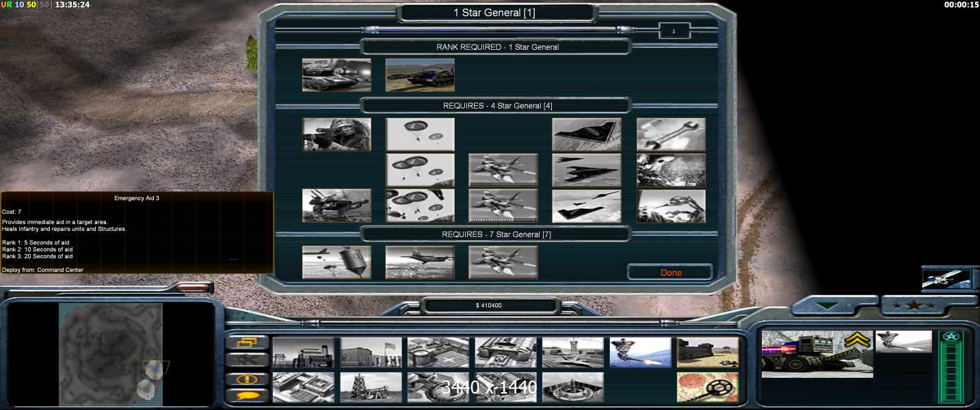This screenshot has width=980, height=410.
Task: Build the oil derrick structure from command bar
Action: pos(371,387)
